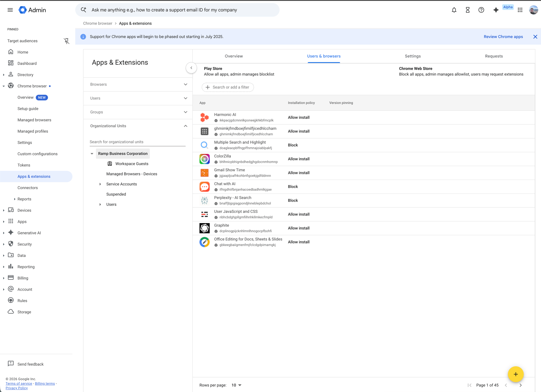The image size is (541, 392).
Task: Open the Terms of service link
Action: [19, 384]
